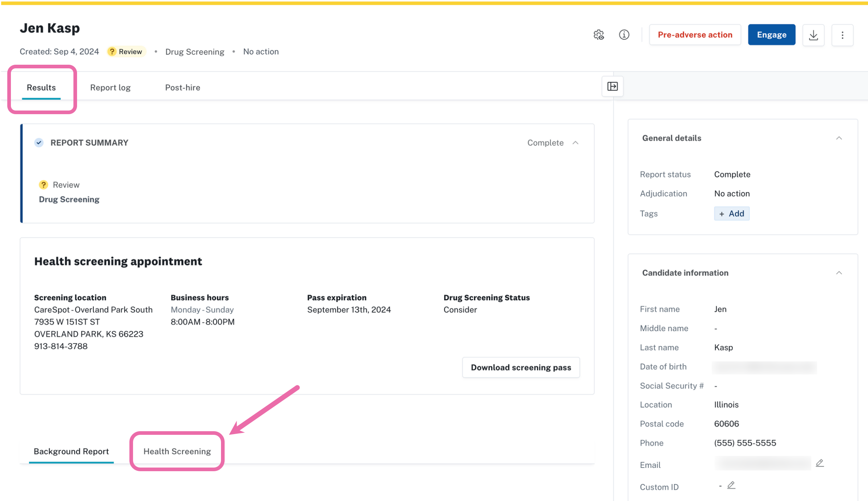Collapse the Report Summary section chevron

(575, 143)
